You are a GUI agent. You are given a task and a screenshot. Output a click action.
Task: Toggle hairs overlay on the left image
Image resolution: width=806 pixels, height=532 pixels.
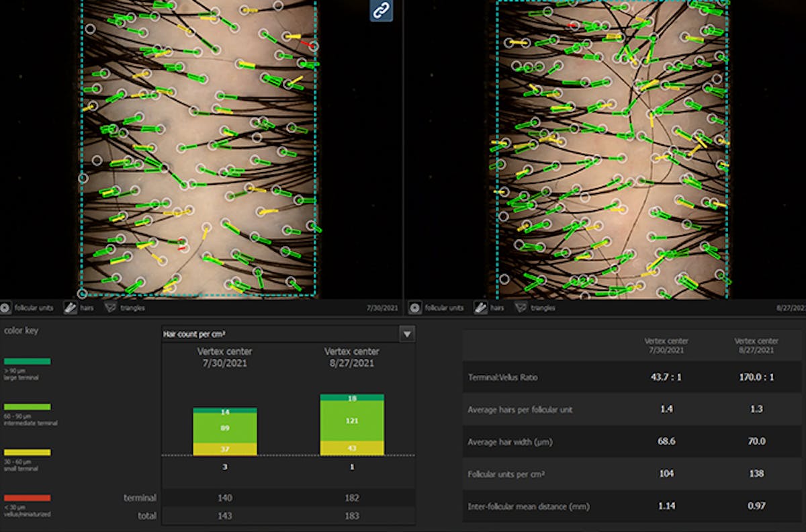71,308
